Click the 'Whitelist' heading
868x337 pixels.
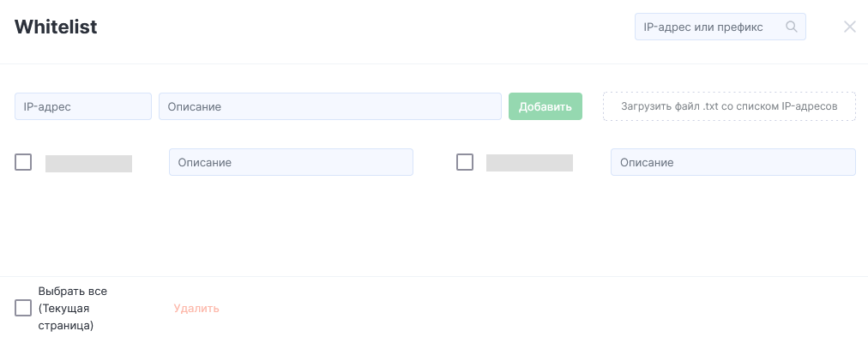[56, 27]
